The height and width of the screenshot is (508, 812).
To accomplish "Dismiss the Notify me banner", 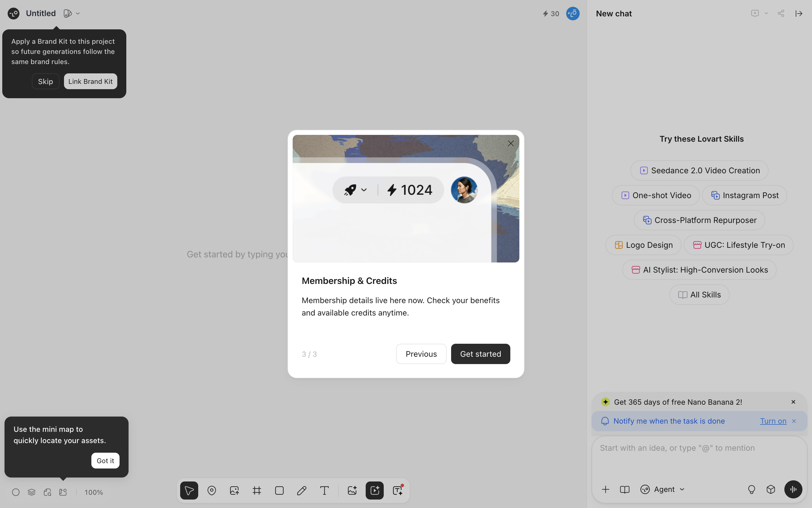I will tap(794, 421).
